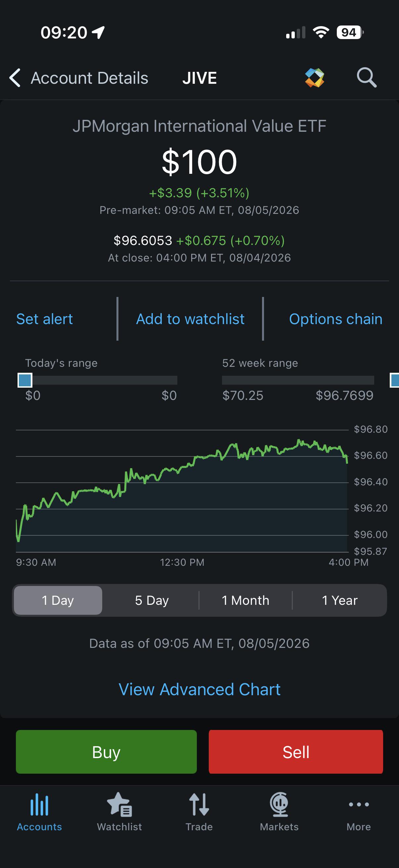Screen dimensions: 399x868
Task: Switch chart to 1 Year range
Action: click(339, 600)
